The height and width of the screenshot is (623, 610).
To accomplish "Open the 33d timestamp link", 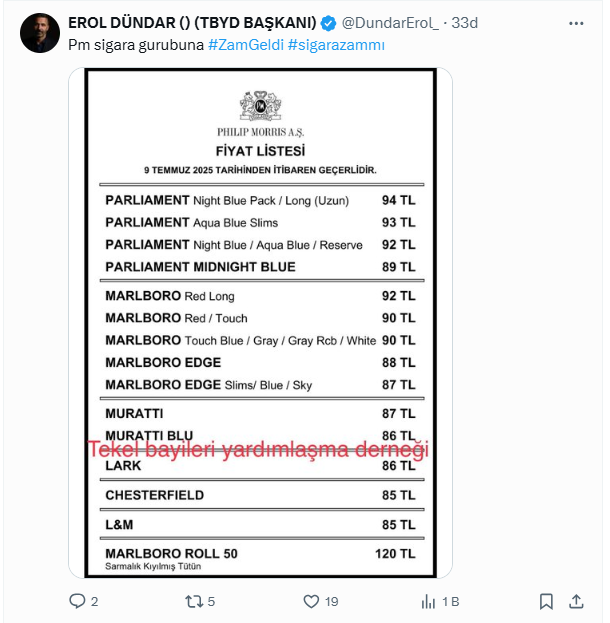I will [465, 23].
